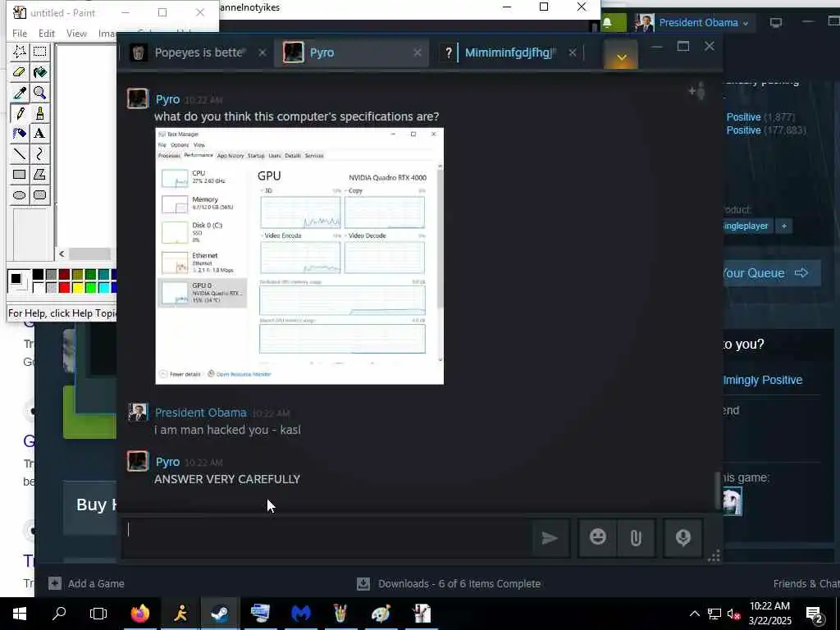The height and width of the screenshot is (630, 840).
Task: Choose the Fill With Color bucket tool
Action: (x=39, y=72)
